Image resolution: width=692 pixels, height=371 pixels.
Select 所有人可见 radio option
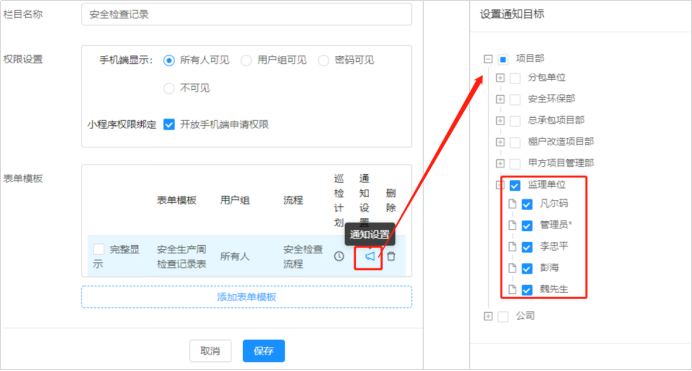(169, 60)
